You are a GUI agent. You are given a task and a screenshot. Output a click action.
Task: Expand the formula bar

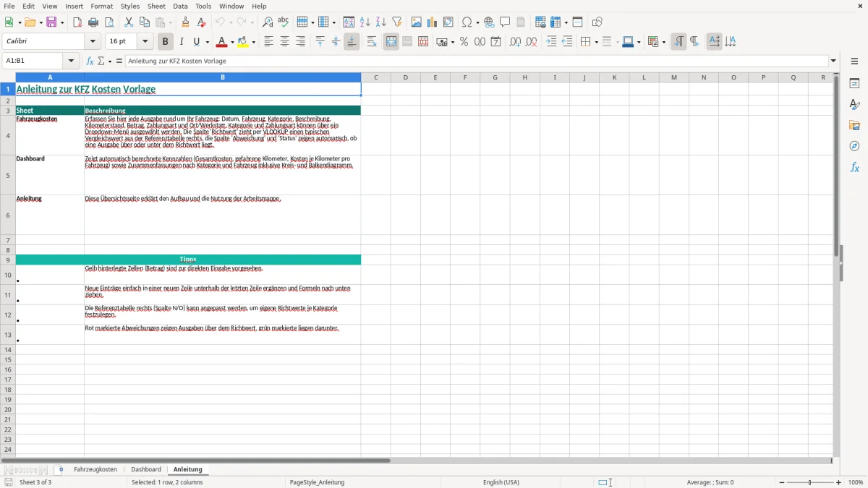click(x=833, y=61)
